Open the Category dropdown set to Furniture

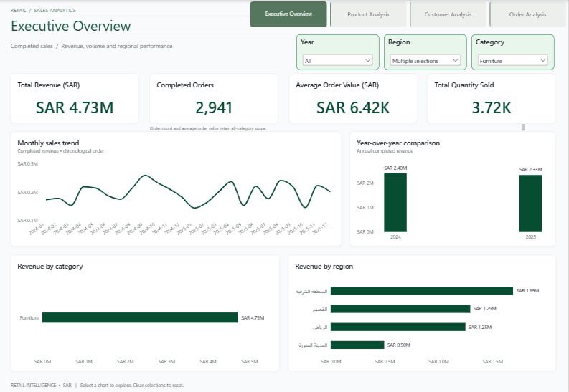513,60
